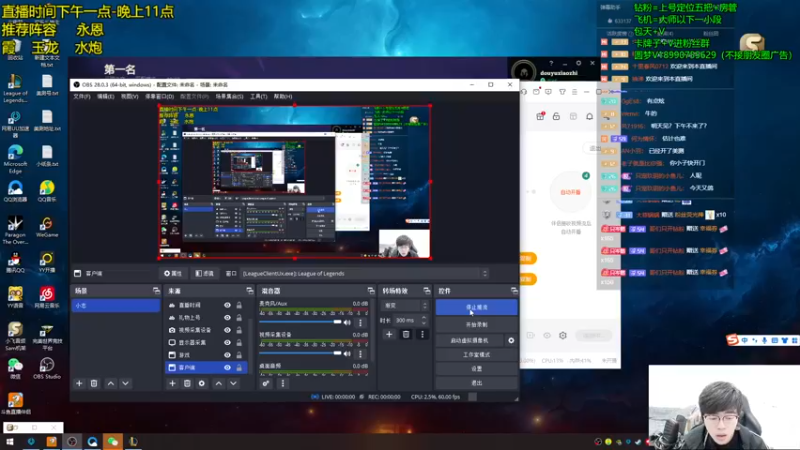Open the options menu for the video capture device channel

pos(360,354)
